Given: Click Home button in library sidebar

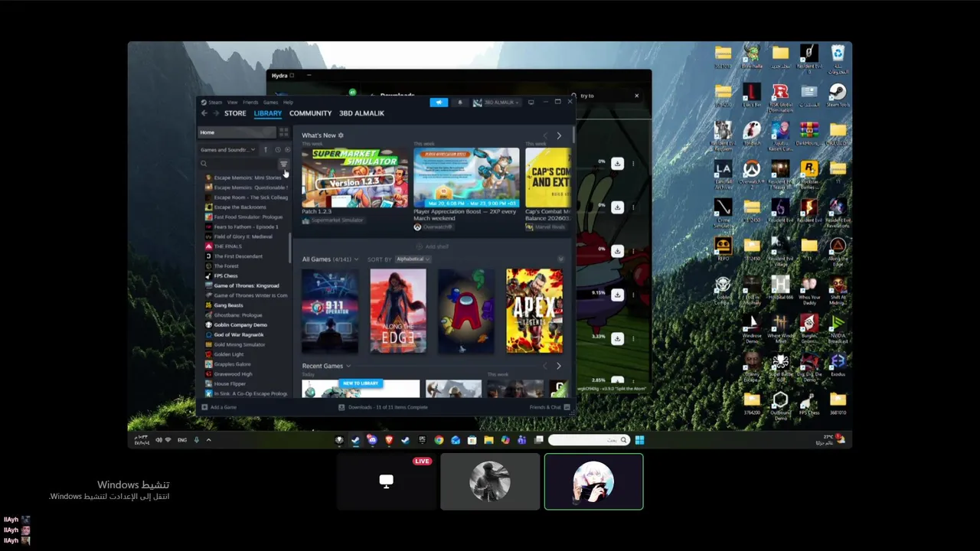Looking at the screenshot, I should [237, 132].
